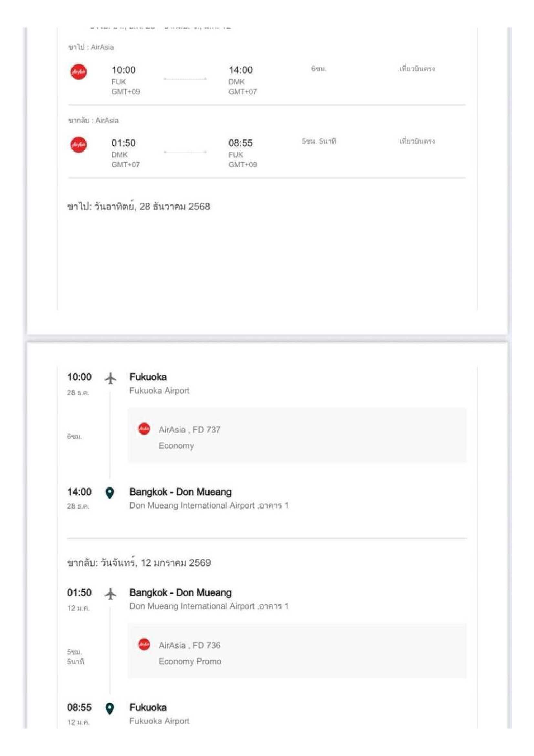Click the 5ชม. 5นาที duration in return row
The image size is (534, 756).
(x=319, y=141)
